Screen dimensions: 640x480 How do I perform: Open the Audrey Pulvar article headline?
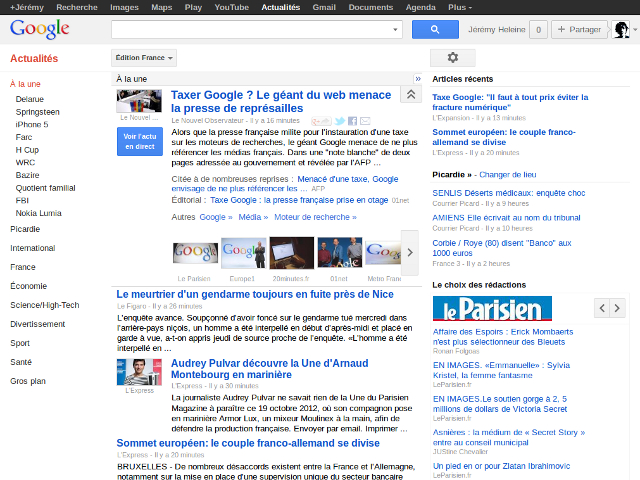[269, 369]
